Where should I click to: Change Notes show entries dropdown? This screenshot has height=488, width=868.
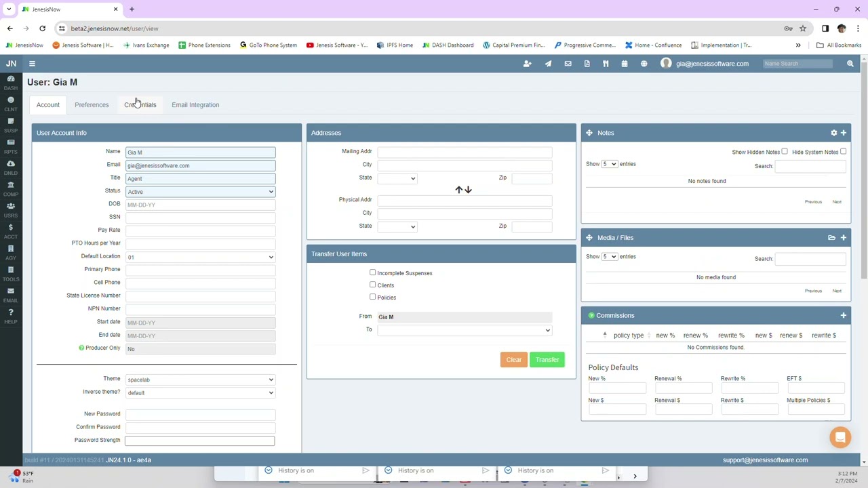[610, 164]
